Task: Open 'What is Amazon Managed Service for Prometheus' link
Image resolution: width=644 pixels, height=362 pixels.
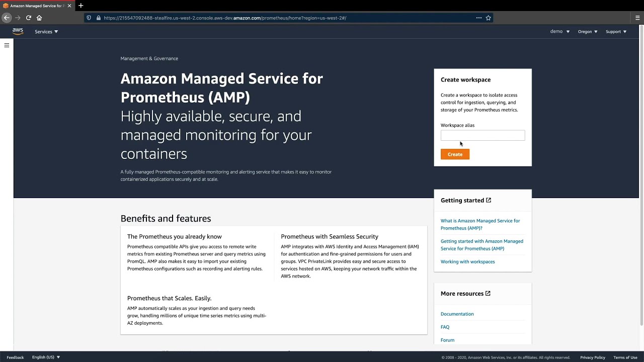Action: click(480, 224)
